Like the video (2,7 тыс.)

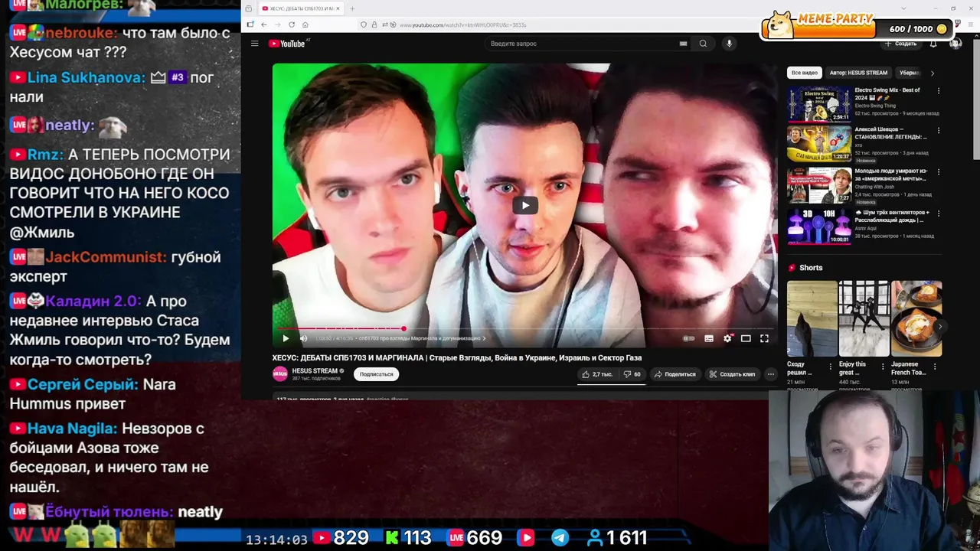597,374
